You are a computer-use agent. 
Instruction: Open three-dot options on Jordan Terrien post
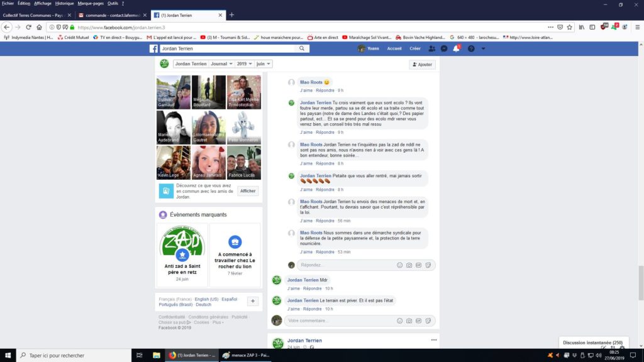point(433,340)
